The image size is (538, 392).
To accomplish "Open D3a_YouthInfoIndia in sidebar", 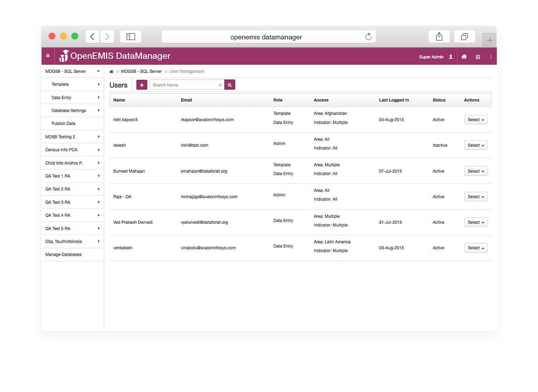I will [x=73, y=241].
